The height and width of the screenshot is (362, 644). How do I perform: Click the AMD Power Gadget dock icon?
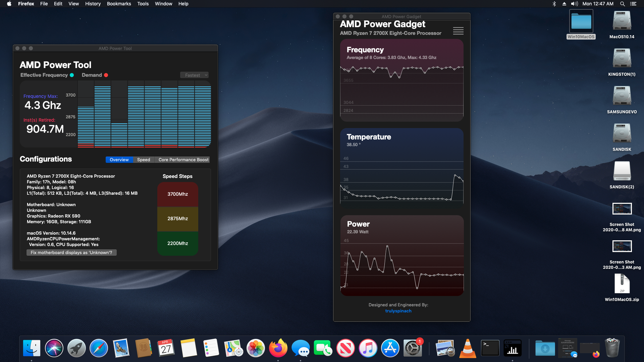[x=512, y=348]
